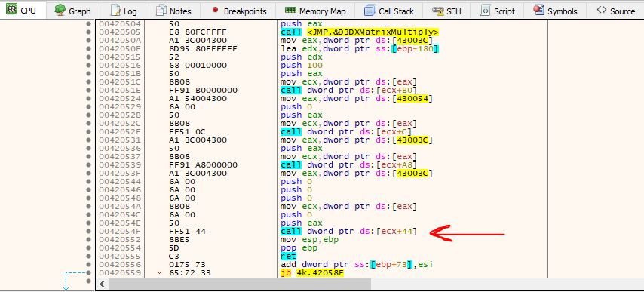Viewport: 644px width, 292px height.
Task: Select the address cell 00420531
Action: click(x=119, y=140)
